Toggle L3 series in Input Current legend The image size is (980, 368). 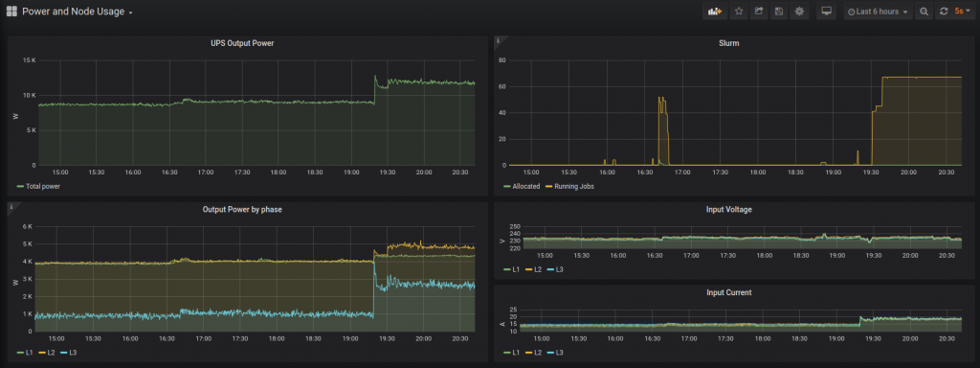coord(559,353)
